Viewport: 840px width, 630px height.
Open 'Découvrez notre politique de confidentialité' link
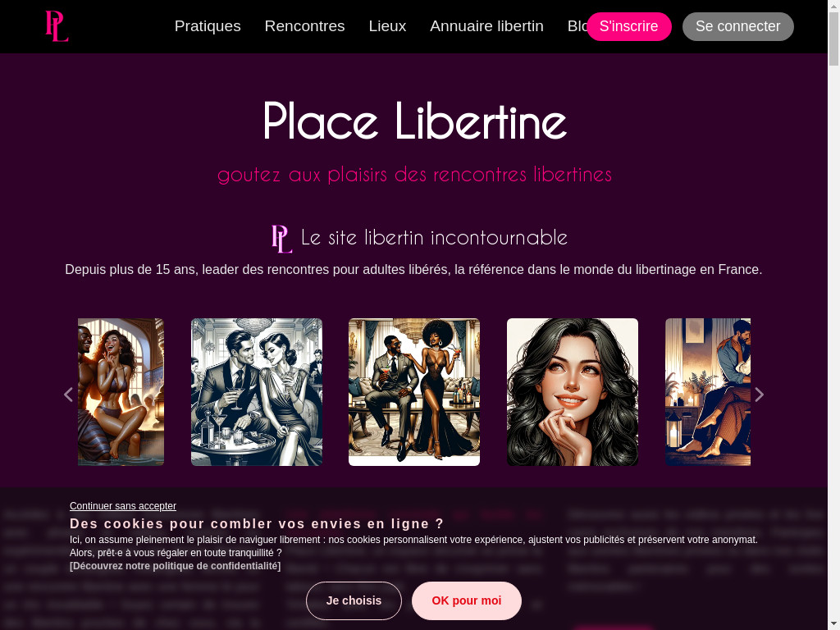pos(176,566)
